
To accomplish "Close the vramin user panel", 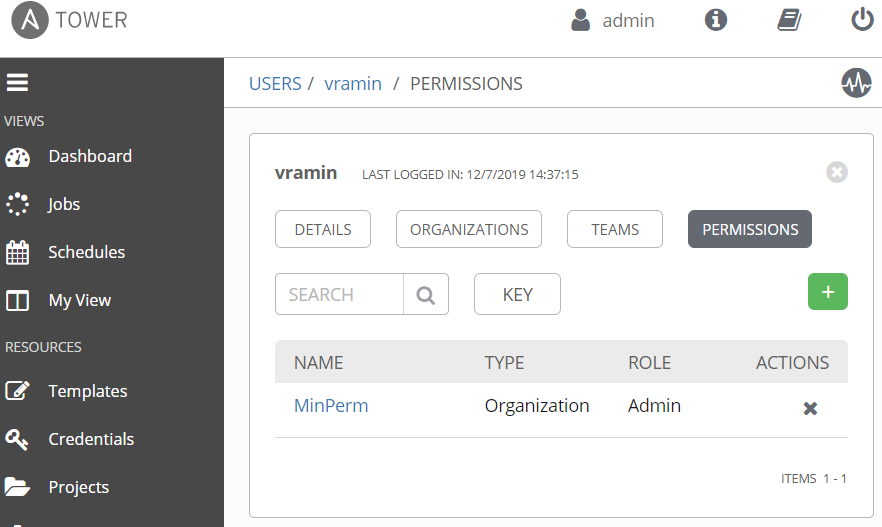I will (836, 172).
